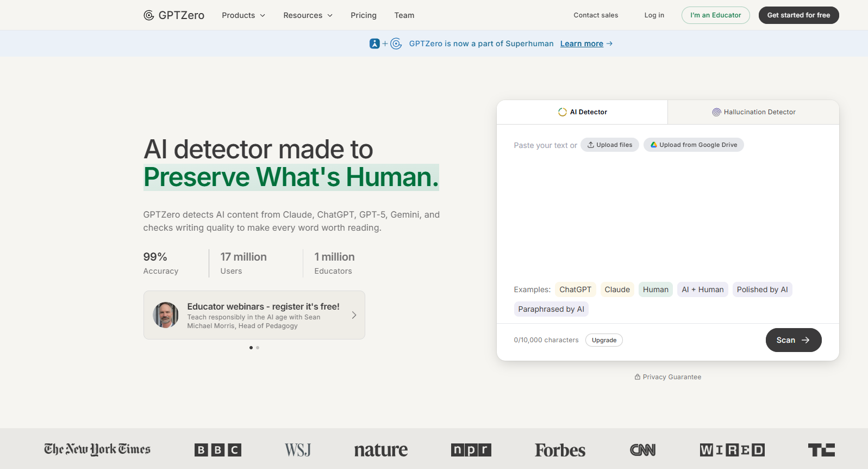The width and height of the screenshot is (868, 469).
Task: Click 'GPTZero is now a part of Superhuman'
Action: (481, 44)
